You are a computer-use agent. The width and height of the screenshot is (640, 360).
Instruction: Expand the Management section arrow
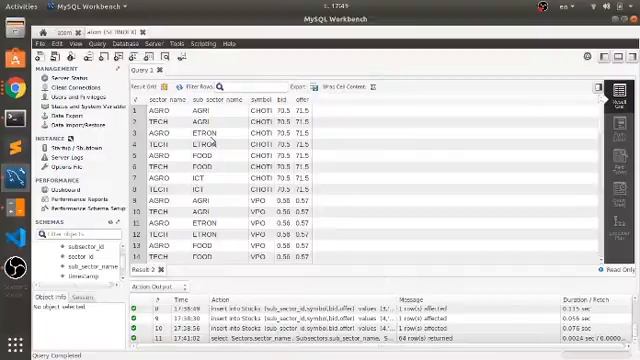(x=118, y=69)
